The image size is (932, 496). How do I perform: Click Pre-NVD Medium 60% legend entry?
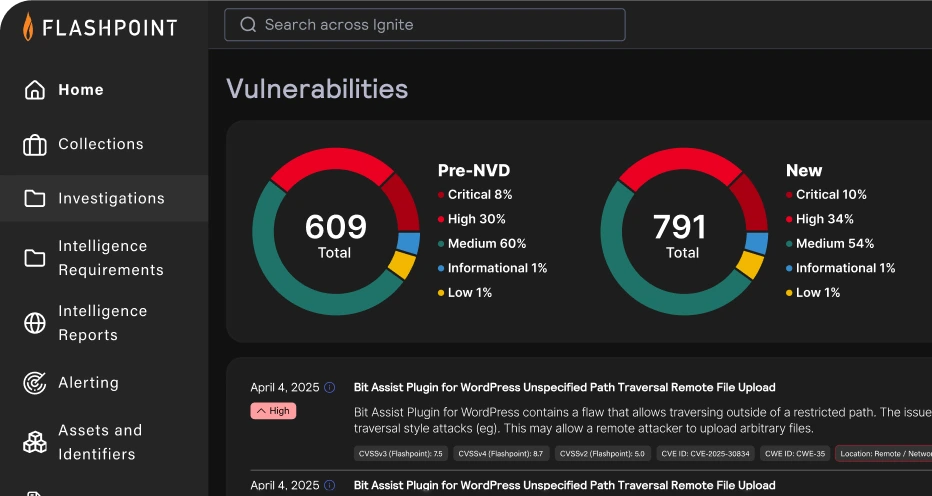[482, 243]
